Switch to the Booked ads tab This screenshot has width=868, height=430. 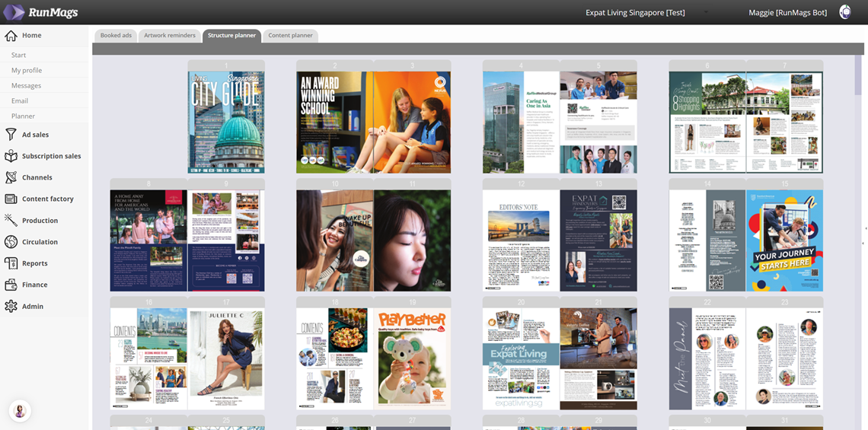(x=116, y=36)
